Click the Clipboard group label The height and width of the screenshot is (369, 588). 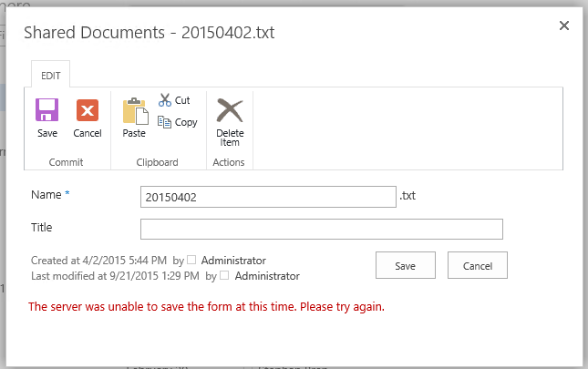click(x=159, y=162)
